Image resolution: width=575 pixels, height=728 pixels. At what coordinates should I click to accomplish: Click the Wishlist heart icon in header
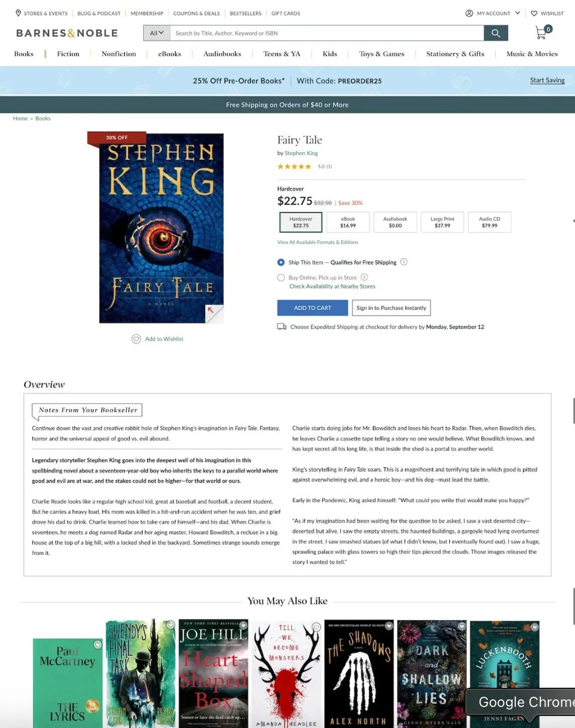pyautogui.click(x=534, y=14)
